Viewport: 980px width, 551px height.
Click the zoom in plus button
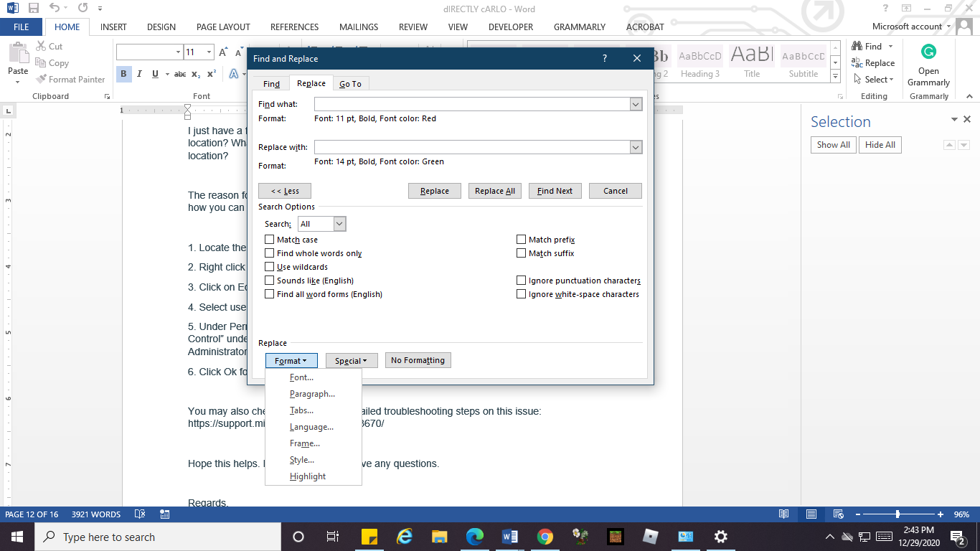click(941, 514)
